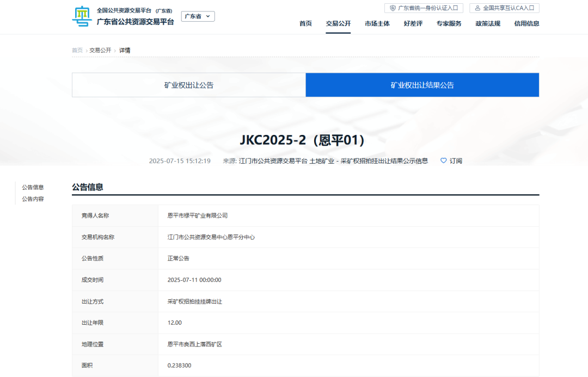588x377 pixels.
Task: Select the 矿业权出让结果公告 tab
Action: point(422,84)
